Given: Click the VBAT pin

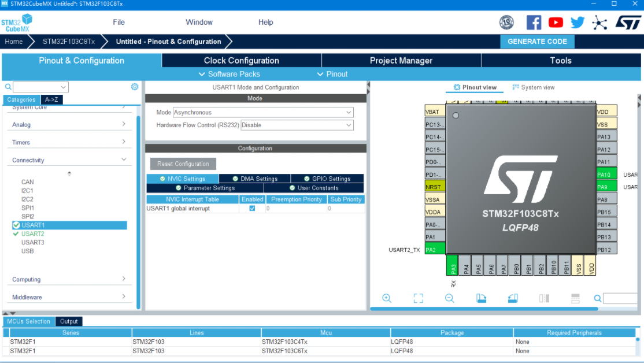Looking at the screenshot, I should pyautogui.click(x=435, y=112).
